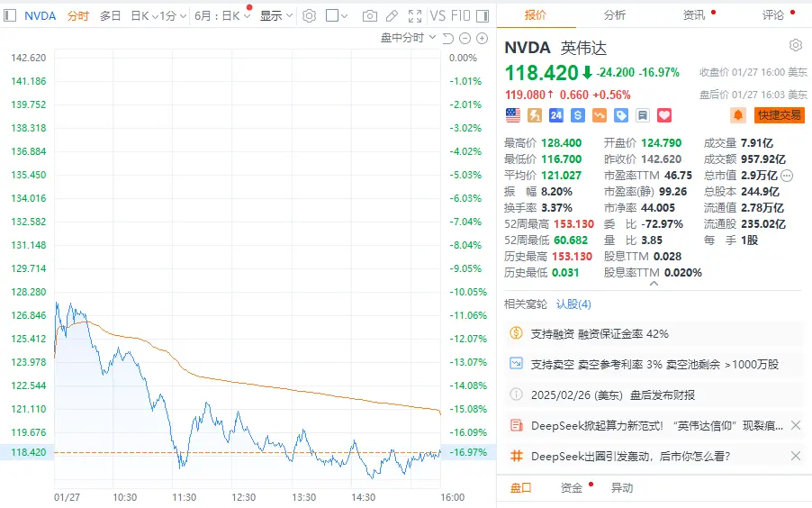Image resolution: width=812 pixels, height=508 pixels.
Task: Select the 资讯 news tab
Action: coord(694,15)
